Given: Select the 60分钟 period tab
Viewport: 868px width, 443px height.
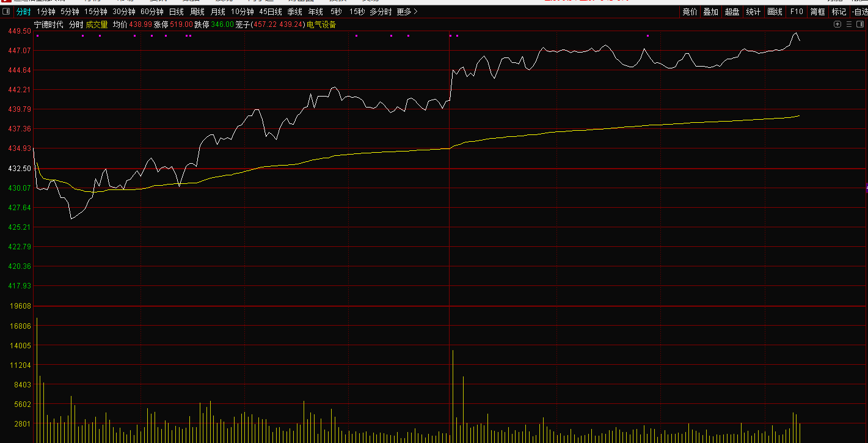Looking at the screenshot, I should [x=151, y=12].
